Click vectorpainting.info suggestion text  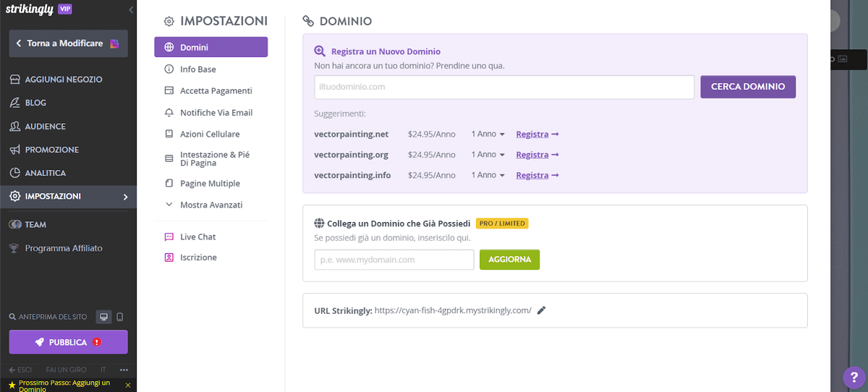coord(353,175)
